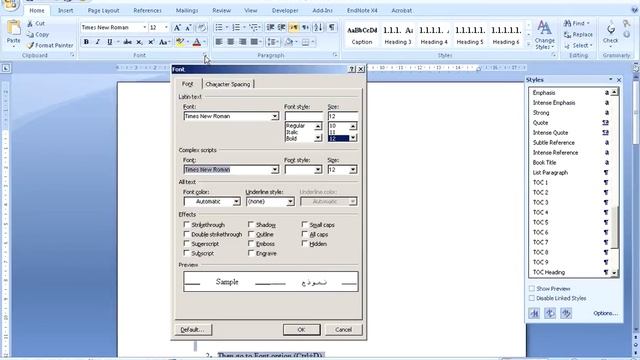Check the Superscript effect checkbox
Viewport: 640px width, 360px height.
[x=187, y=244]
